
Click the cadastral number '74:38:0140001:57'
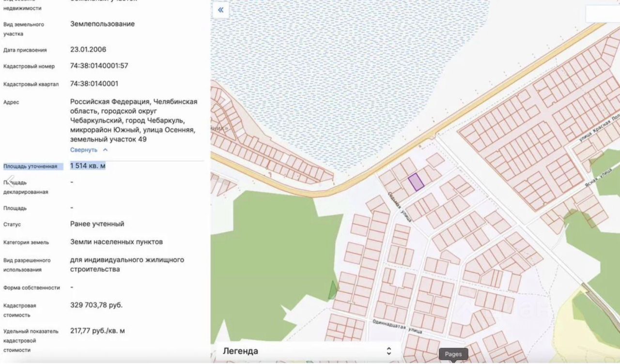point(99,66)
